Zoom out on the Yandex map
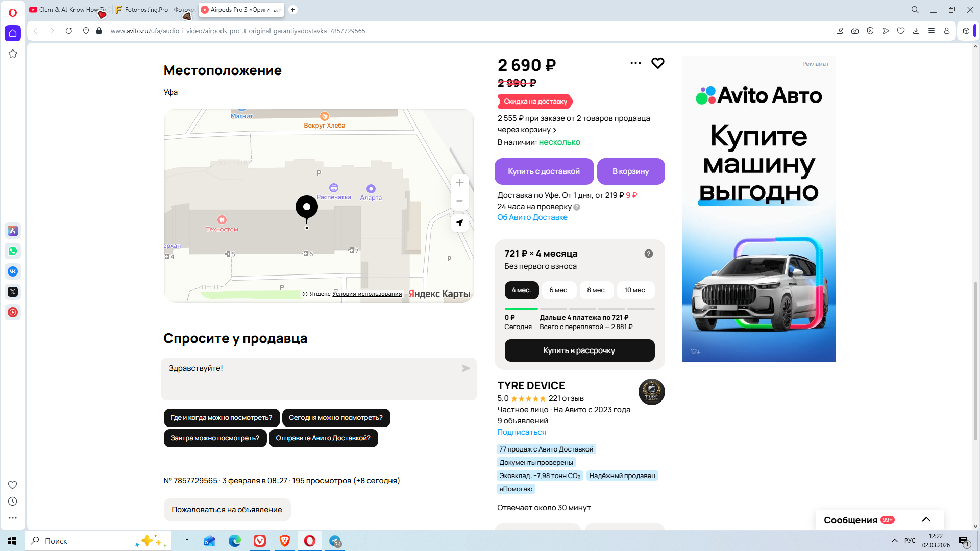This screenshot has height=551, width=980. pos(459,201)
